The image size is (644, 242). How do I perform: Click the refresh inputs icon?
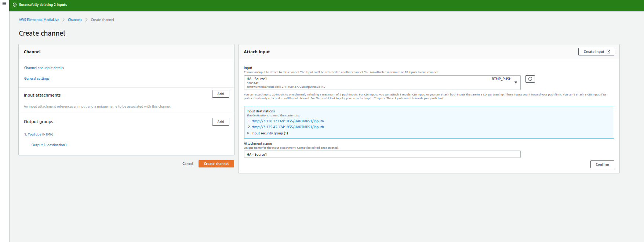pos(530,79)
